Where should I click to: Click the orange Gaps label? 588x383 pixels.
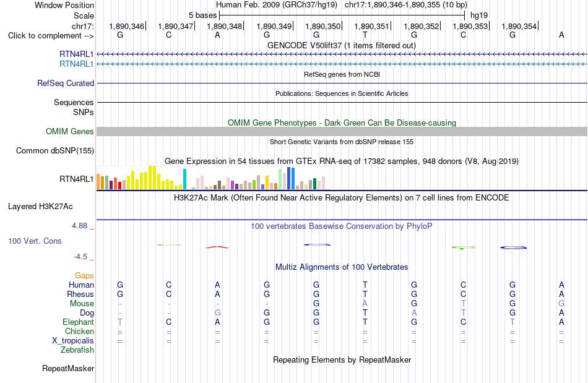coord(84,275)
